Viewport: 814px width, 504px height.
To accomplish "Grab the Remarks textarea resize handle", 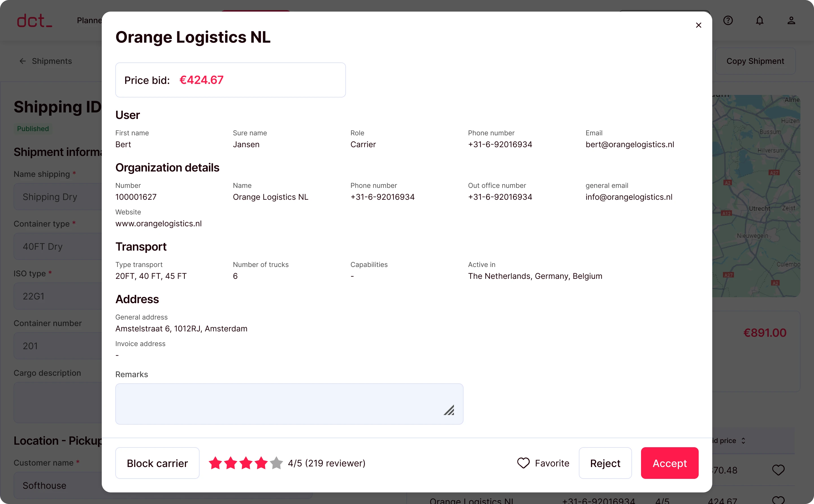I will (449, 410).
